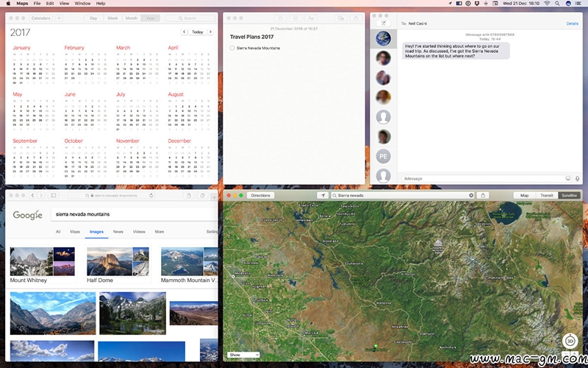This screenshot has height=368, width=588.
Task: Go to next year in Calendar
Action: point(210,32)
